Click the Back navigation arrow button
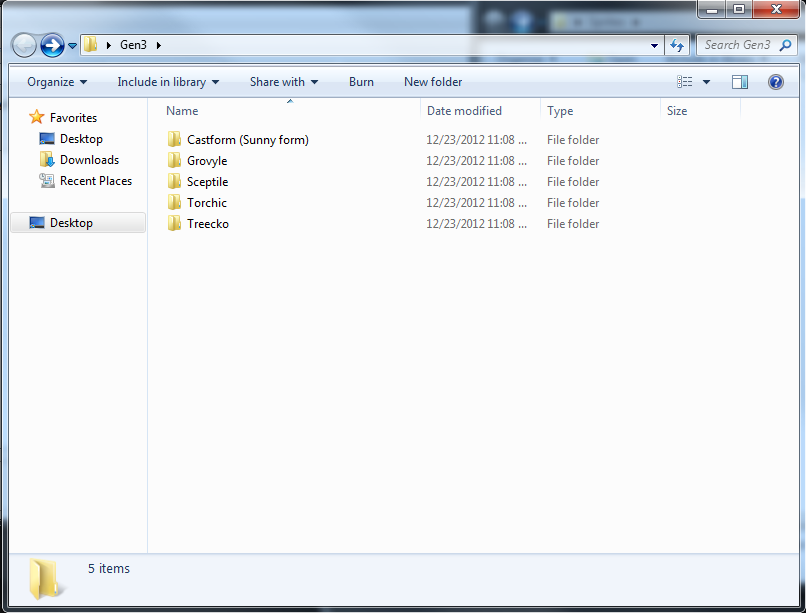This screenshot has height=613, width=806. pyautogui.click(x=24, y=45)
